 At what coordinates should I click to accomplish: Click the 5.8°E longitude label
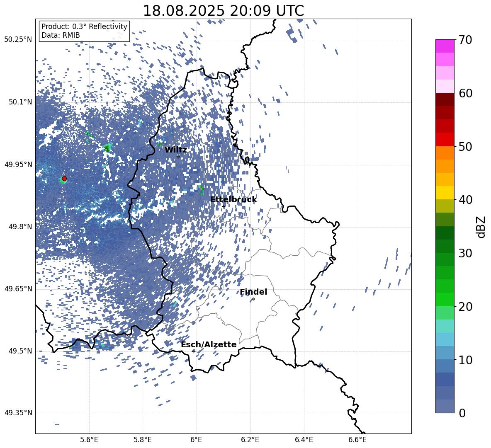point(143,440)
